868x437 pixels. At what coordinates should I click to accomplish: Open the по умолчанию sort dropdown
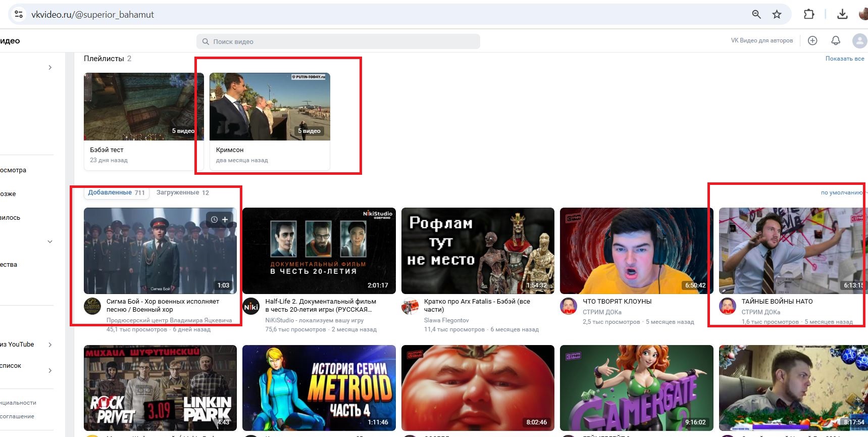[x=843, y=192]
